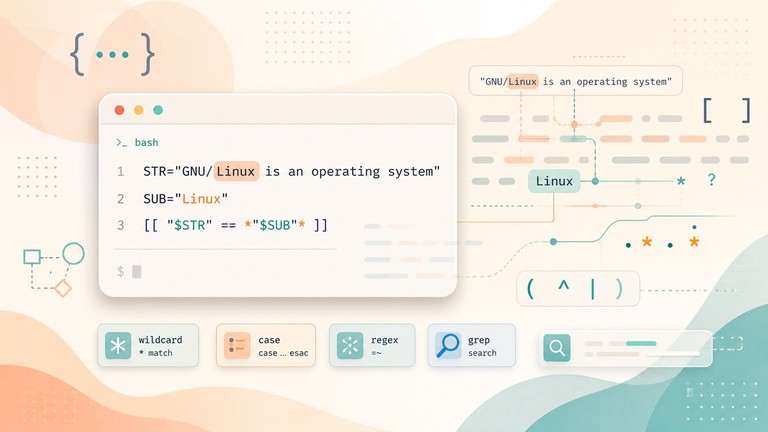The image size is (768, 432).
Task: Click the wildcard asterisk icon
Action: click(x=118, y=346)
